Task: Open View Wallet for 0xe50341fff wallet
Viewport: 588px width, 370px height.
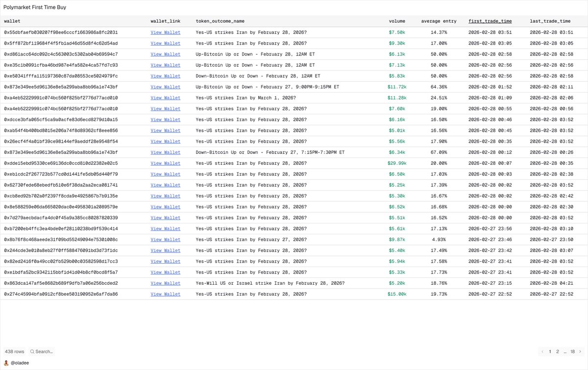Action: 165,76
